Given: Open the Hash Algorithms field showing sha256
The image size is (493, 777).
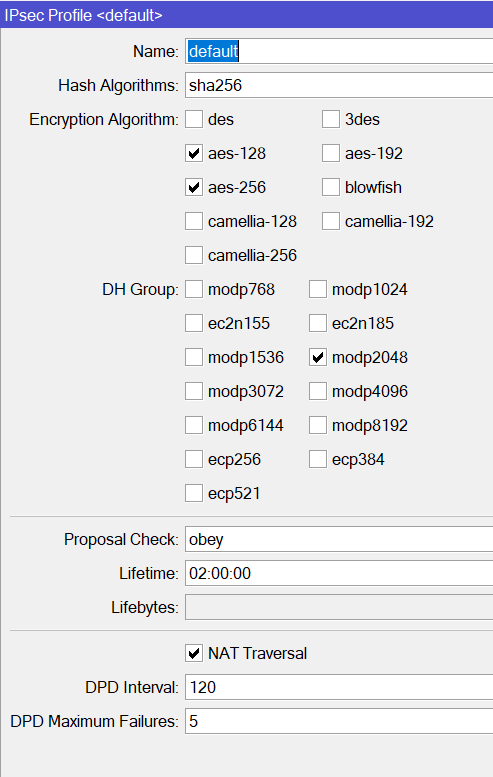Looking at the screenshot, I should pyautogui.click(x=339, y=85).
